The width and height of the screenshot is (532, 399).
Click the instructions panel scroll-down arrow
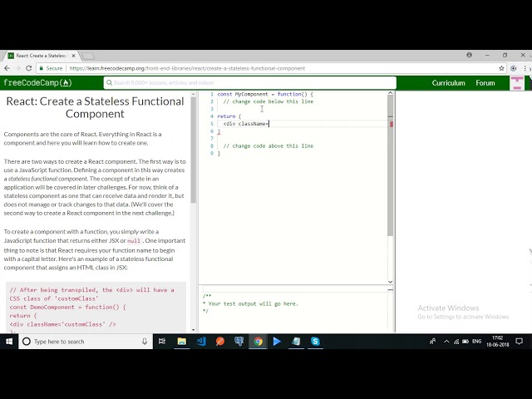tap(194, 330)
